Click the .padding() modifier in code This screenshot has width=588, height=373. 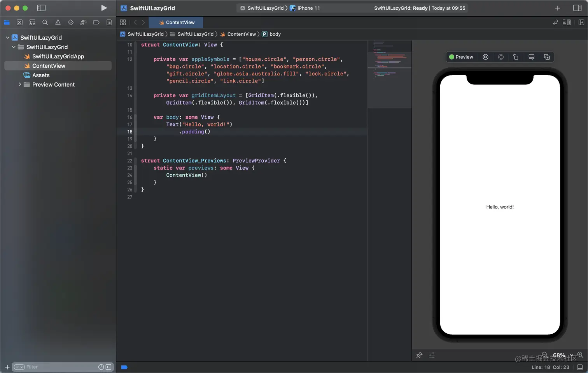[x=194, y=132]
